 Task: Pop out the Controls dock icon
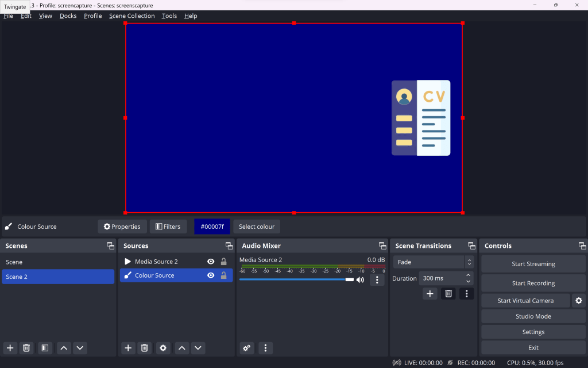tap(582, 246)
